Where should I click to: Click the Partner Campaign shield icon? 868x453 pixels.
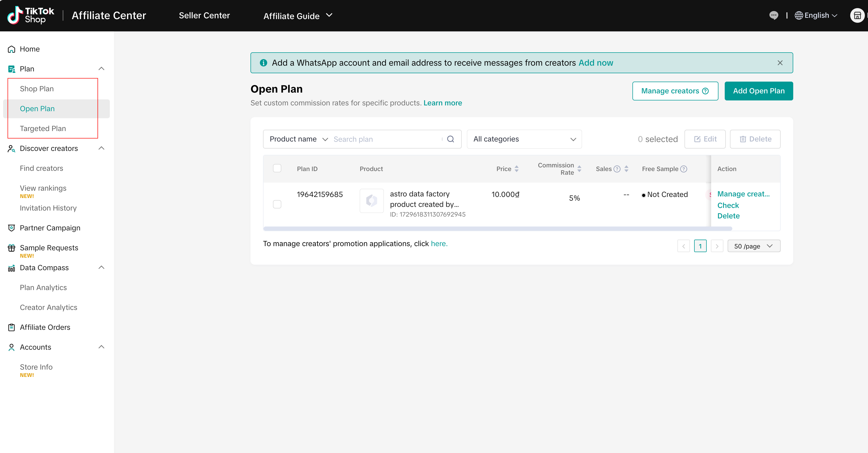(x=12, y=228)
